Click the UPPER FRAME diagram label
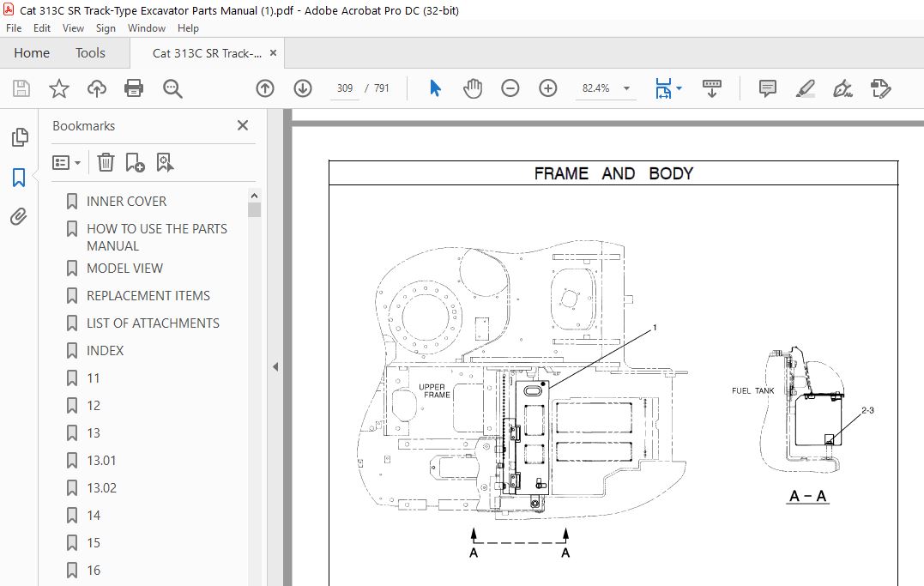Viewport: 924px width, 586px height. [434, 391]
